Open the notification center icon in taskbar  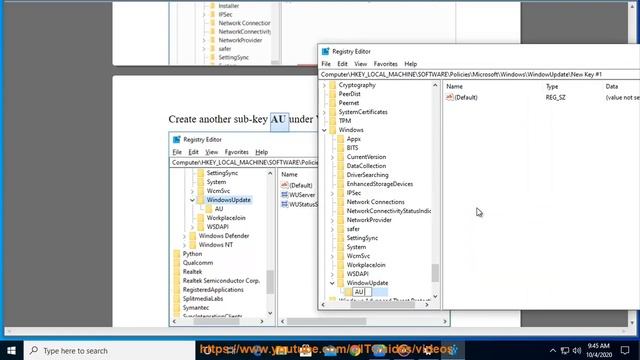pos(625,350)
